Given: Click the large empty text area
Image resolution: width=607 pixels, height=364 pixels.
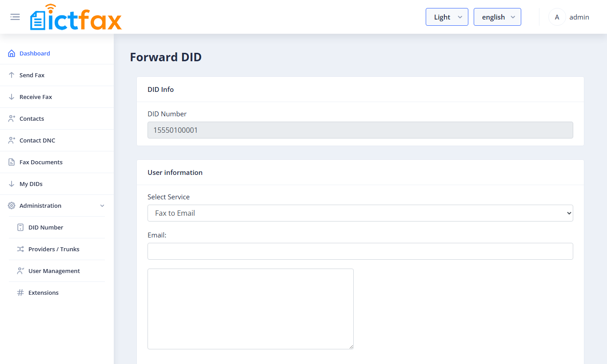Looking at the screenshot, I should point(251,309).
